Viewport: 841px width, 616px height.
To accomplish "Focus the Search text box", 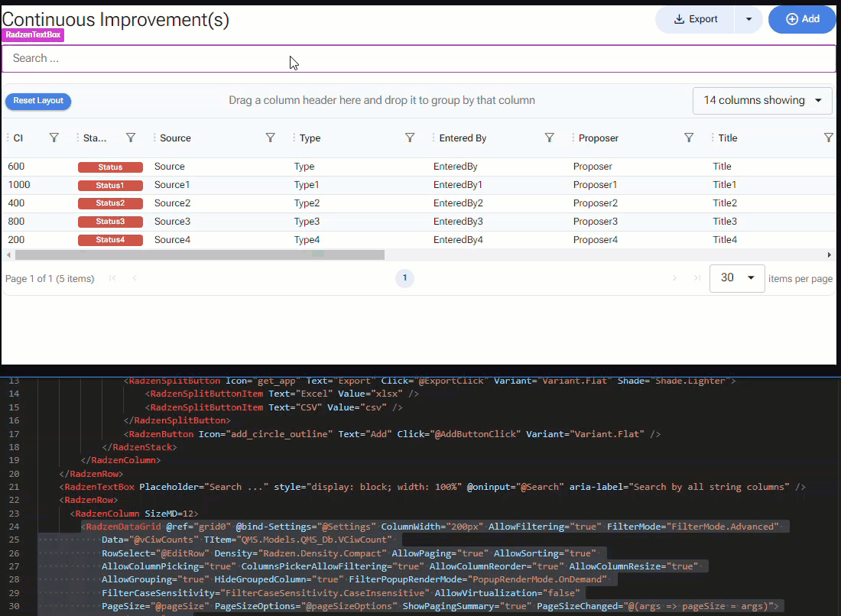I will point(419,58).
